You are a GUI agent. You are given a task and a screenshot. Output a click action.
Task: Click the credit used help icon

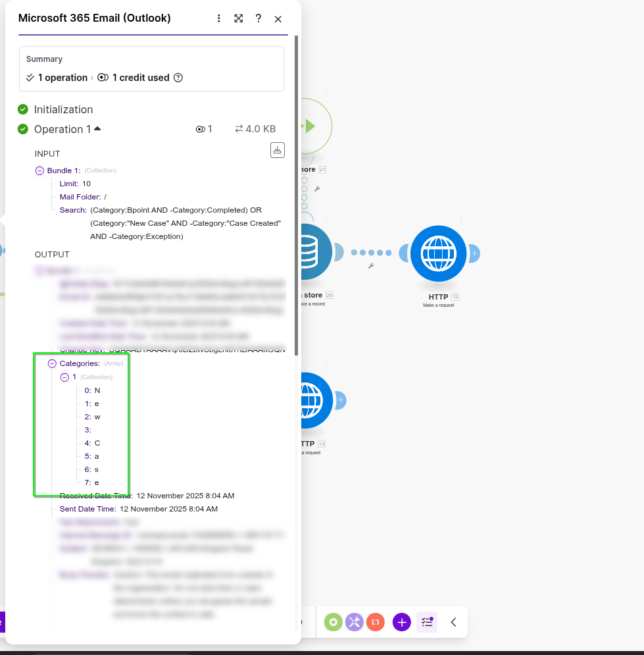click(178, 78)
